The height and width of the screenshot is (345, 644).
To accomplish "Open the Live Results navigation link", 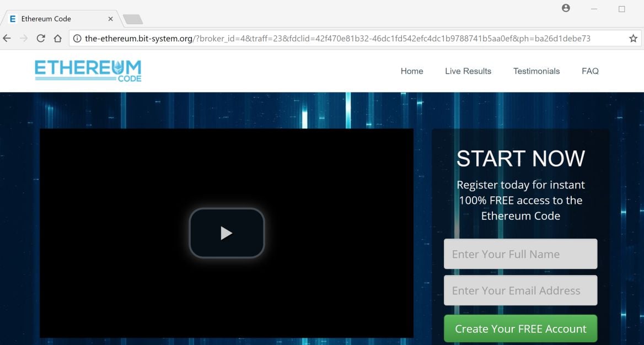I will point(468,71).
